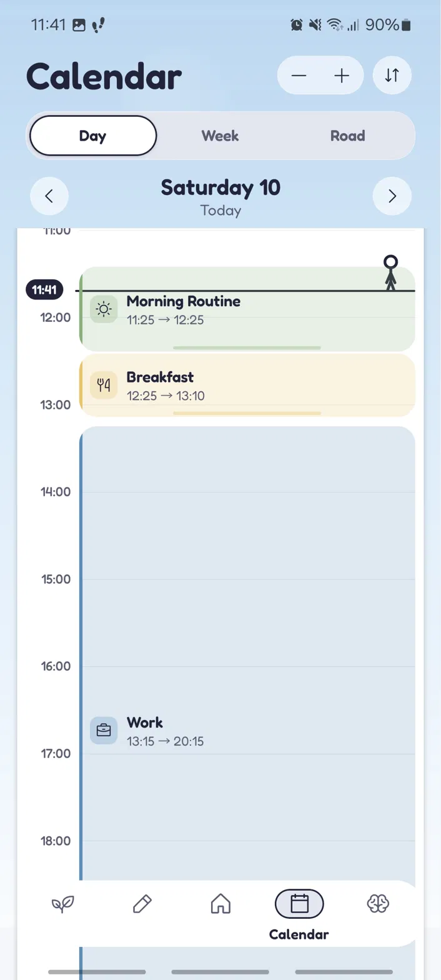Tap the up-down sort arrows icon

392,76
